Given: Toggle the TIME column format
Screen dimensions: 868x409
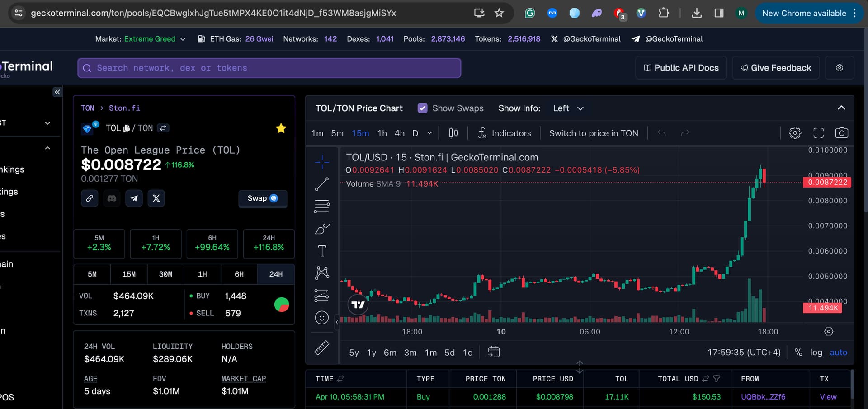Looking at the screenshot, I should pyautogui.click(x=340, y=379).
